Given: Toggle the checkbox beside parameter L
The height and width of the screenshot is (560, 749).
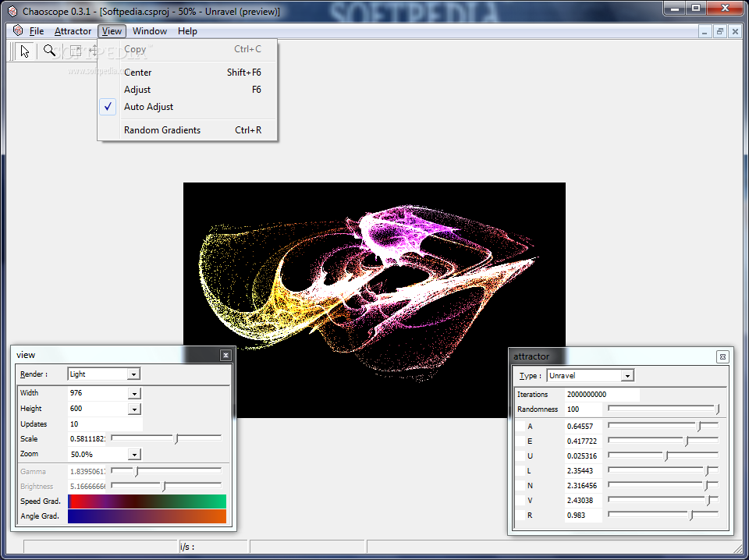Looking at the screenshot, I should coord(520,471).
